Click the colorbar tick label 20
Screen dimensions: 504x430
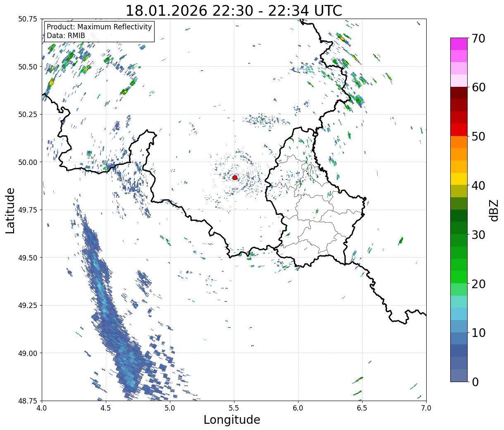[x=478, y=284]
